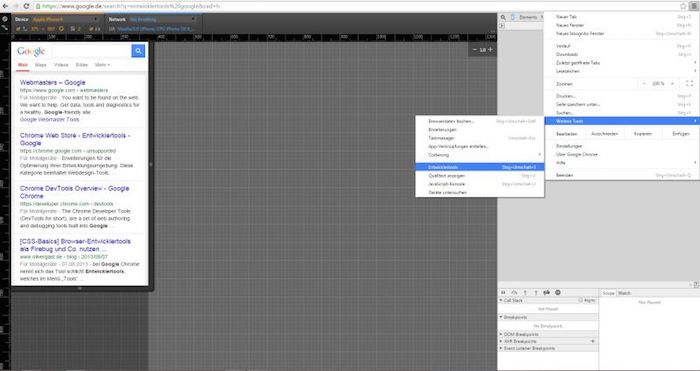
Task: Toggle the navigator sidebar icon in Sources
Action: click(x=502, y=25)
